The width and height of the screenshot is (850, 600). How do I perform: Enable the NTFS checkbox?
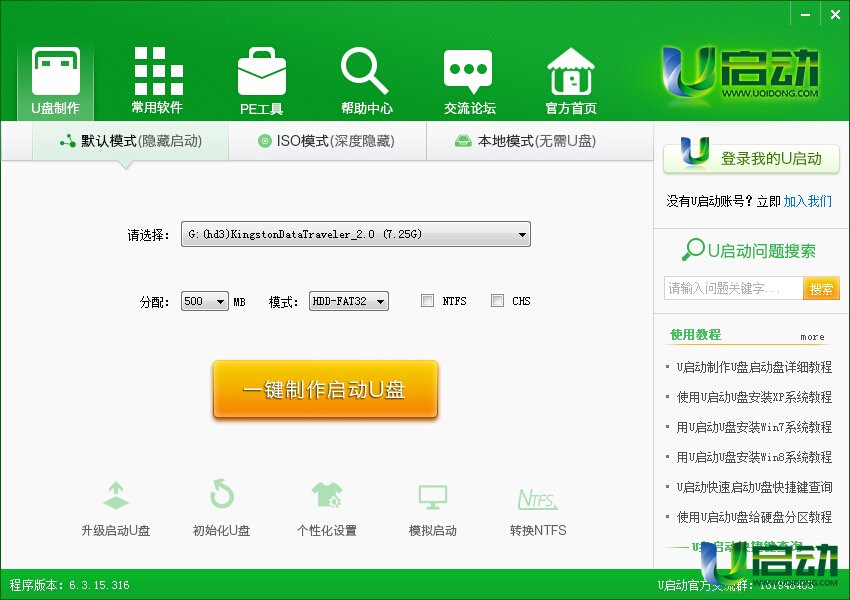coord(427,300)
